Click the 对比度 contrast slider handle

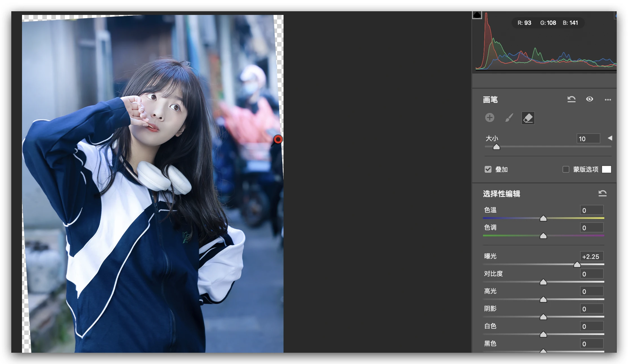(x=543, y=282)
